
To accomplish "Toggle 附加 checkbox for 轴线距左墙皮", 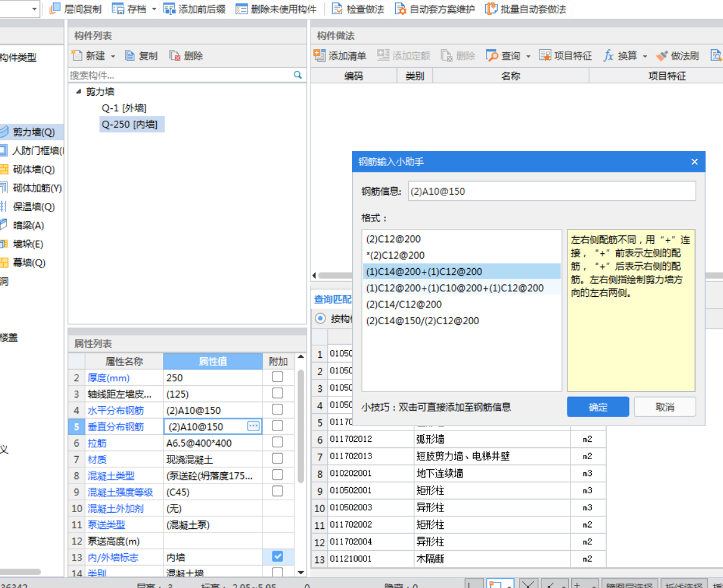I will click(x=277, y=393).
